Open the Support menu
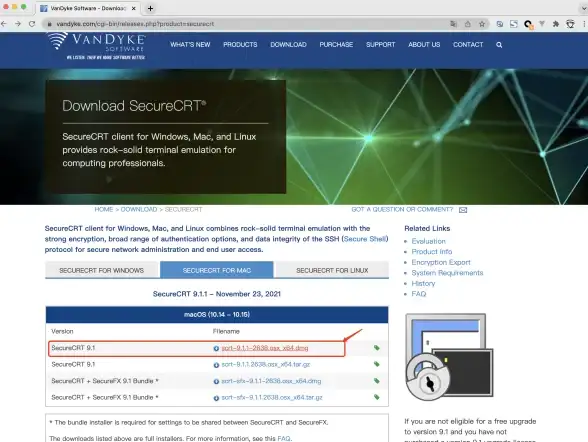The image size is (588, 442). [x=381, y=45]
